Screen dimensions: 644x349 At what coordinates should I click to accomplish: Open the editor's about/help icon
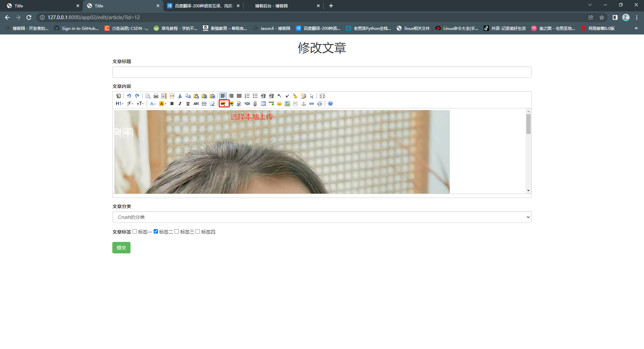330,104
